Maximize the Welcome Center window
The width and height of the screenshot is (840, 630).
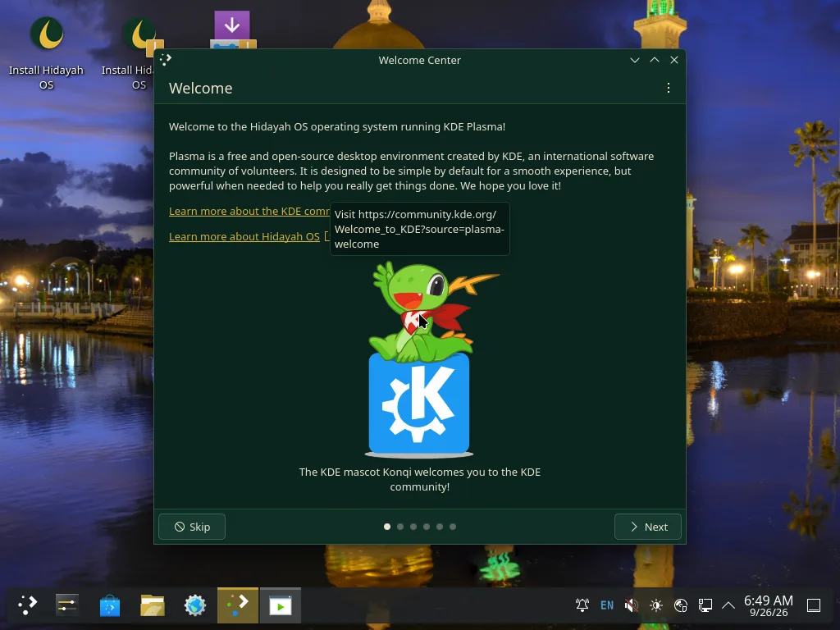(x=655, y=60)
